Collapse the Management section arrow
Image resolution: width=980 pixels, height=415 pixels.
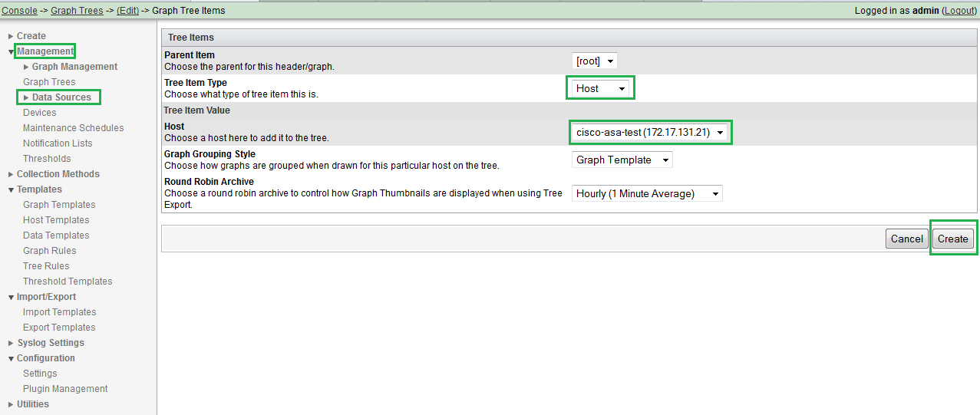pyautogui.click(x=11, y=51)
